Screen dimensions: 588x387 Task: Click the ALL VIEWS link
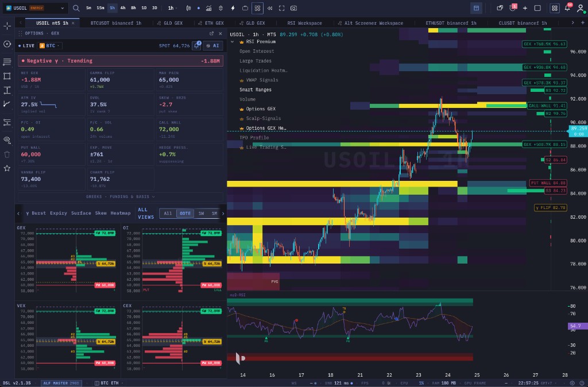(145, 214)
